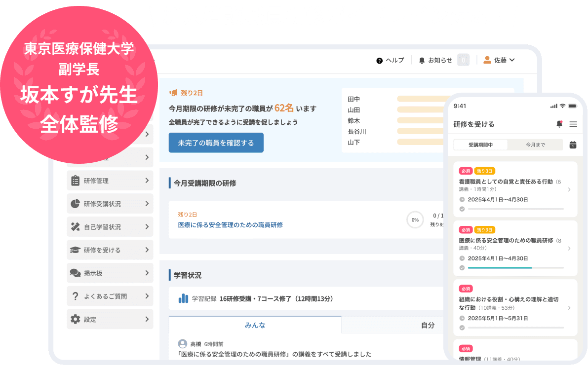
Task: Click 未完了の職員を確認する button
Action: pos(216,143)
